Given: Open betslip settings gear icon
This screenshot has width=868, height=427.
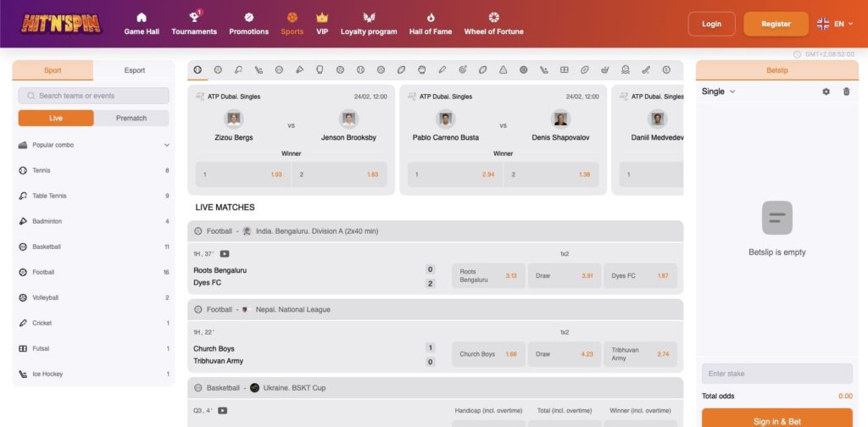Looking at the screenshot, I should click(826, 91).
